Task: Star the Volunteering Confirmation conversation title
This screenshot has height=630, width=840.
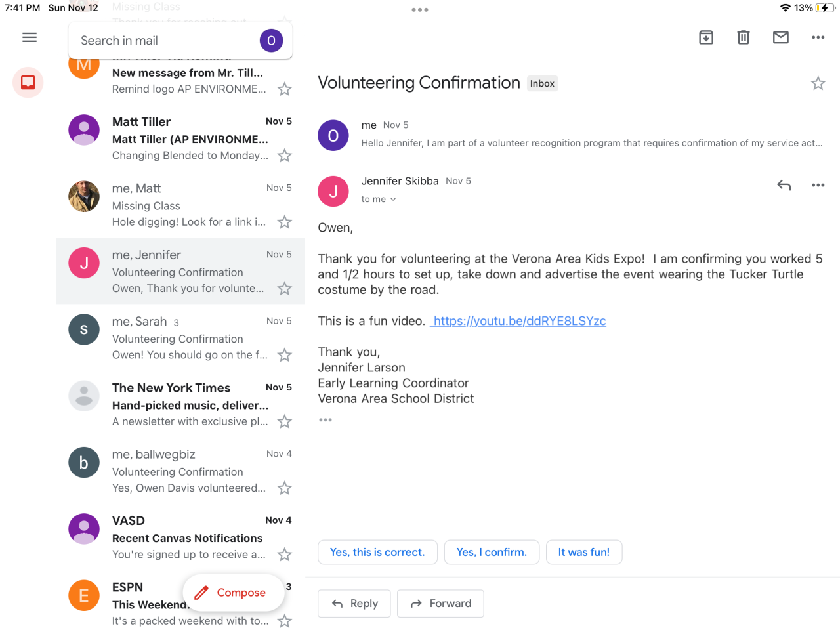Action: click(x=818, y=83)
